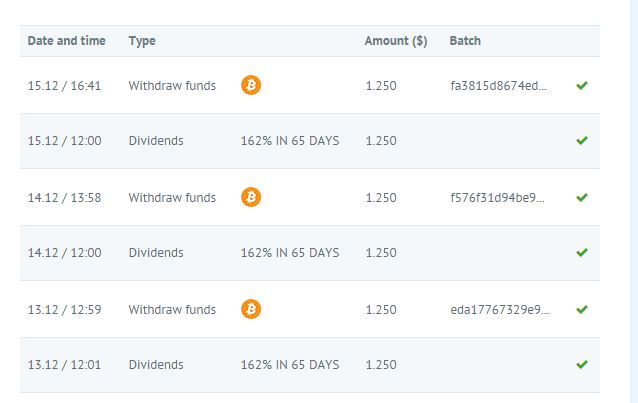
Task: Click green checkmark for 15.12 / 12:00 dividends
Action: click(x=582, y=141)
